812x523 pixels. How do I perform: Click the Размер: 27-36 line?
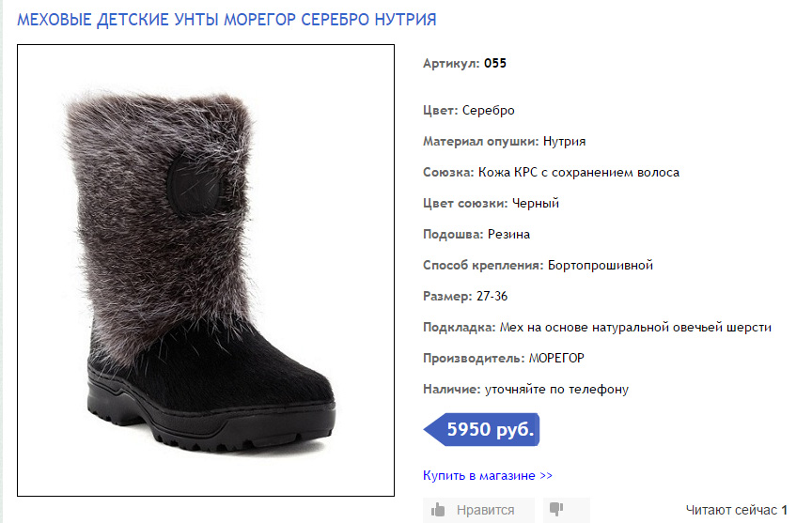(x=465, y=296)
